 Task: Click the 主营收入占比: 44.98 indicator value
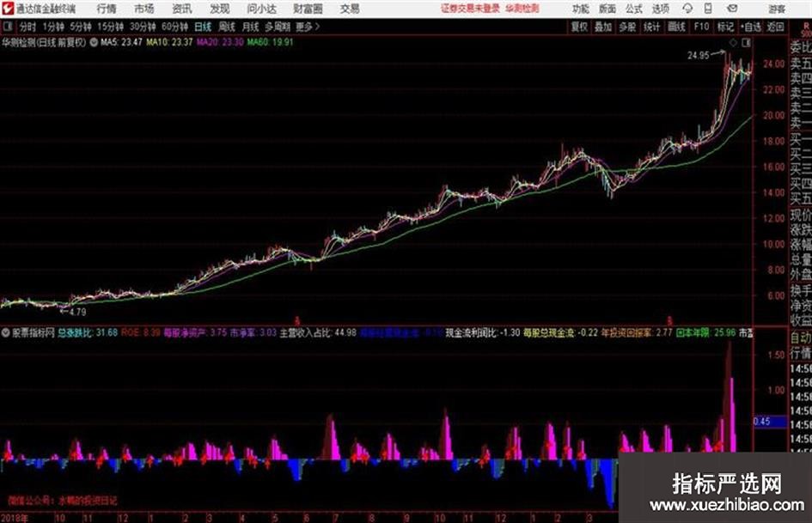(x=318, y=332)
